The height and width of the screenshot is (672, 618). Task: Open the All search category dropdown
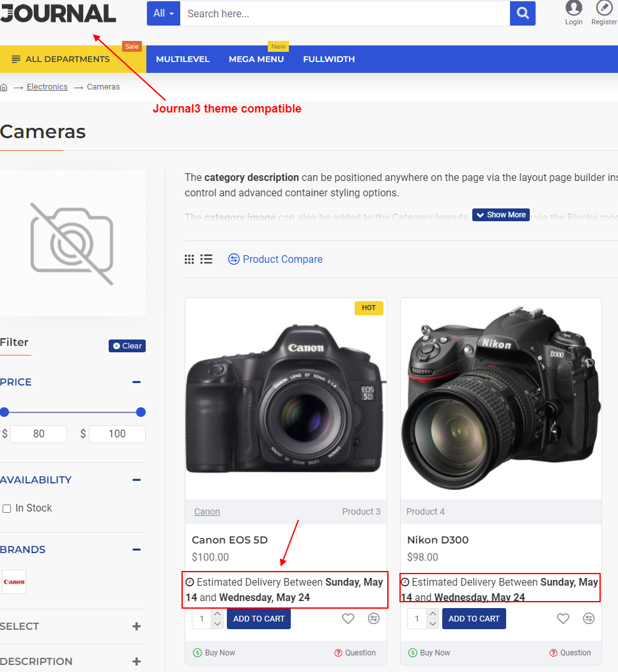[x=164, y=13]
